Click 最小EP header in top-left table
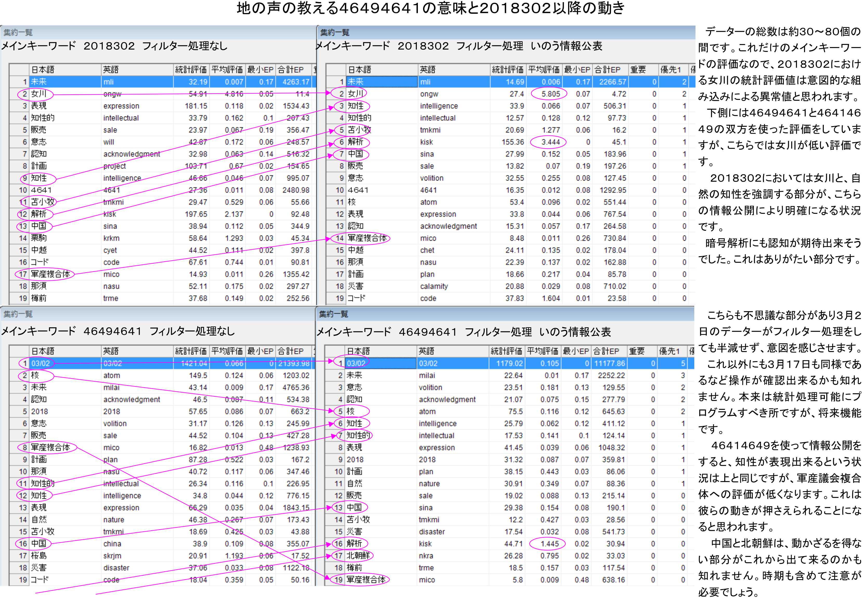 coord(260,70)
